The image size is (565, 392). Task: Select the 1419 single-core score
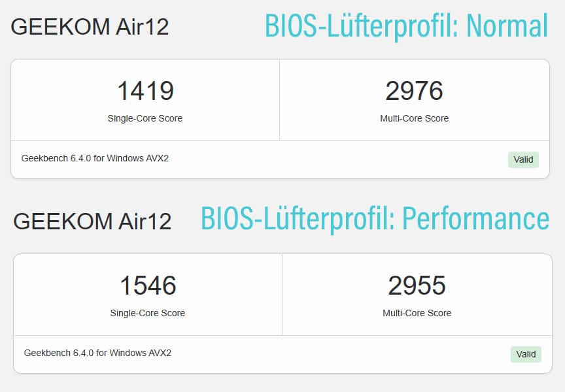click(145, 91)
